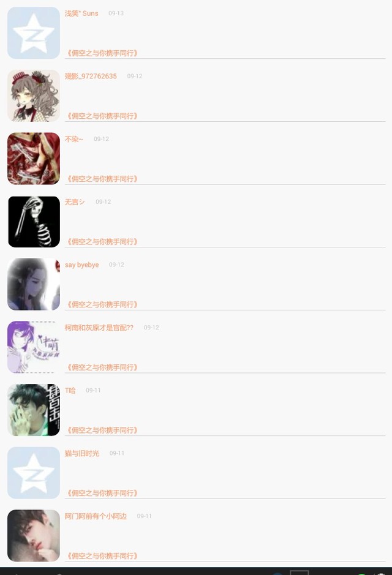The width and height of the screenshot is (392, 575).
Task: Open username 残影_972762635
Action: [x=91, y=76]
